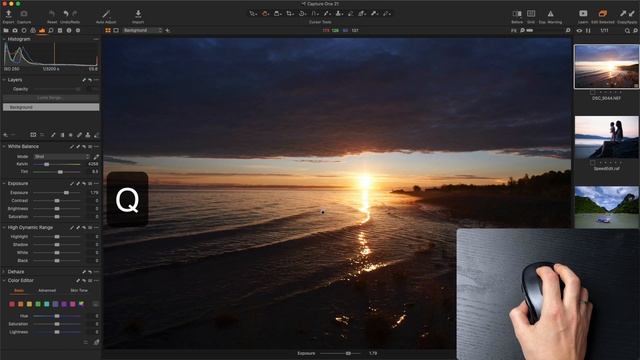The width and height of the screenshot is (640, 360).
Task: Tick color tag box under DSC_9044 thumbnail
Action: click(x=592, y=93)
